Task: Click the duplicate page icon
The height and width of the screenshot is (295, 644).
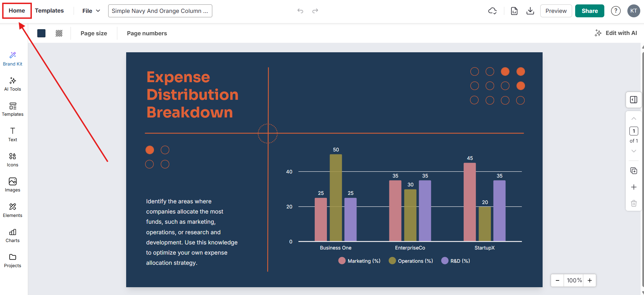Action: click(x=633, y=171)
